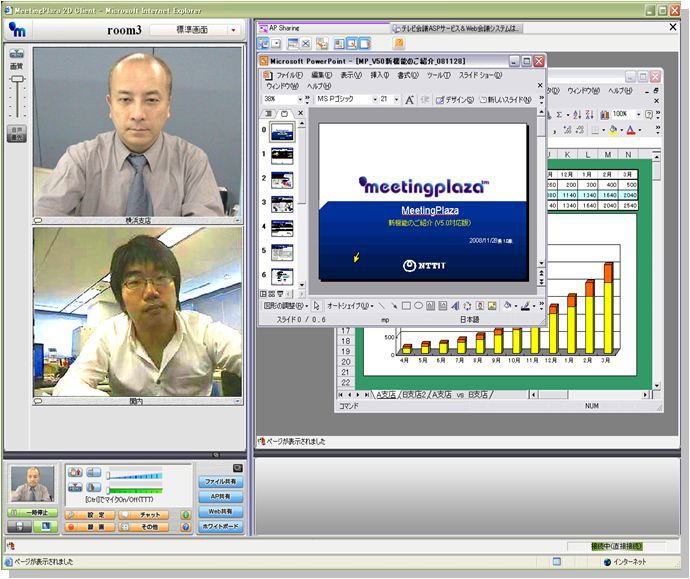690x579 pixels.
Task: Select the oval shape drawing tool
Action: click(418, 306)
